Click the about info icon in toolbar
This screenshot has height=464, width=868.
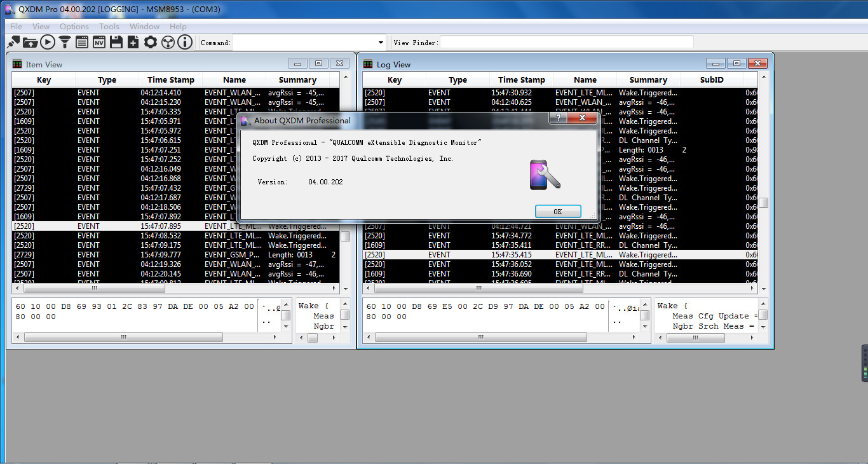pyautogui.click(x=184, y=42)
